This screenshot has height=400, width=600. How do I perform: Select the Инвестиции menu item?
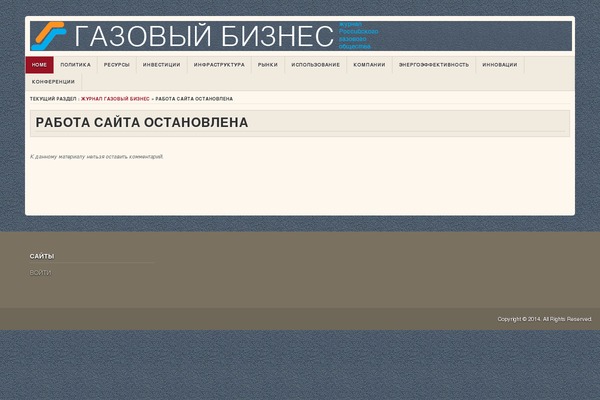161,65
